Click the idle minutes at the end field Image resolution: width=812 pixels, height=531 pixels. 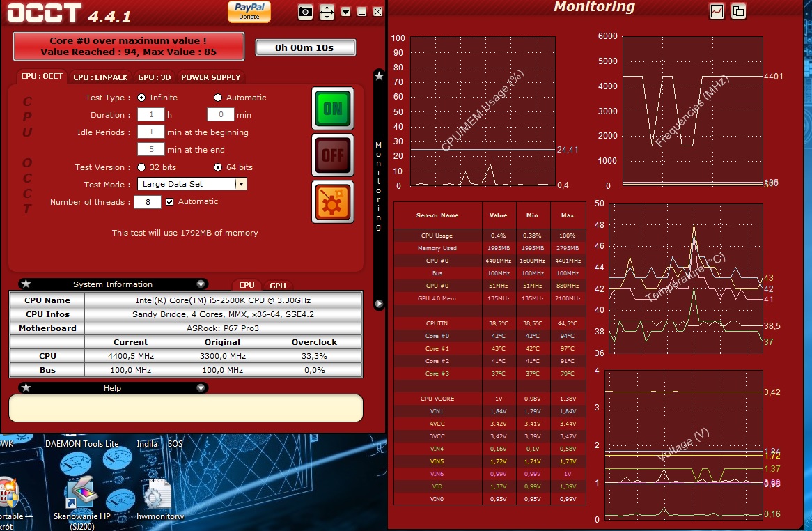(x=151, y=149)
